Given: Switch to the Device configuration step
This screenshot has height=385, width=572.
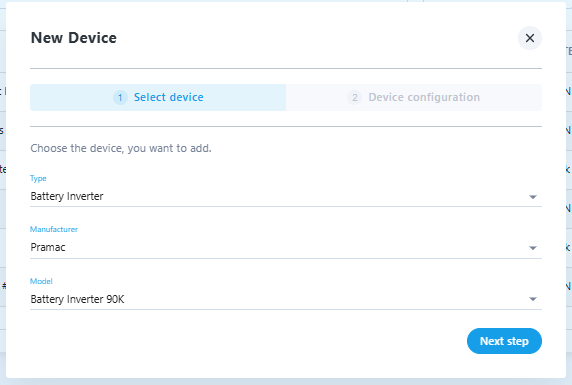Looking at the screenshot, I should tap(414, 97).
